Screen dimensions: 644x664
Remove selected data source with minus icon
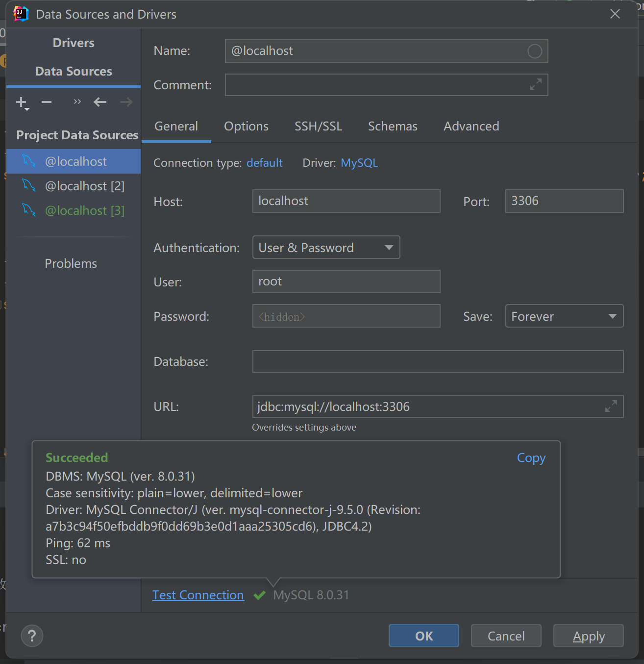[x=47, y=102]
